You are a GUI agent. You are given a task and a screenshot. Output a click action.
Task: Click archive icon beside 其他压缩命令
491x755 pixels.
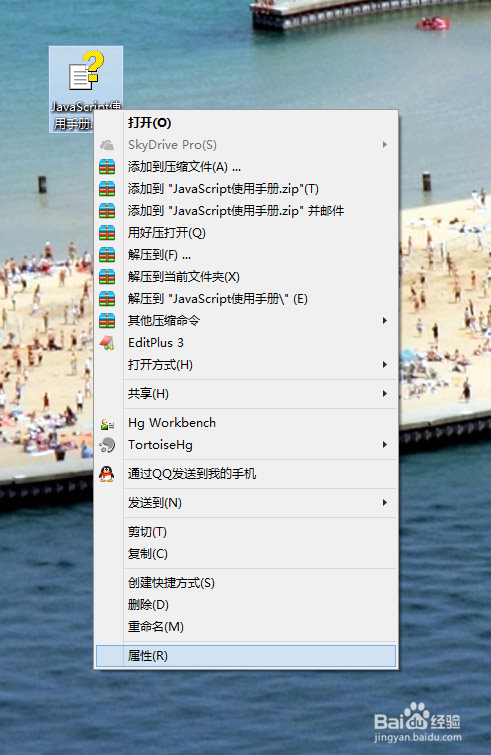tap(107, 321)
